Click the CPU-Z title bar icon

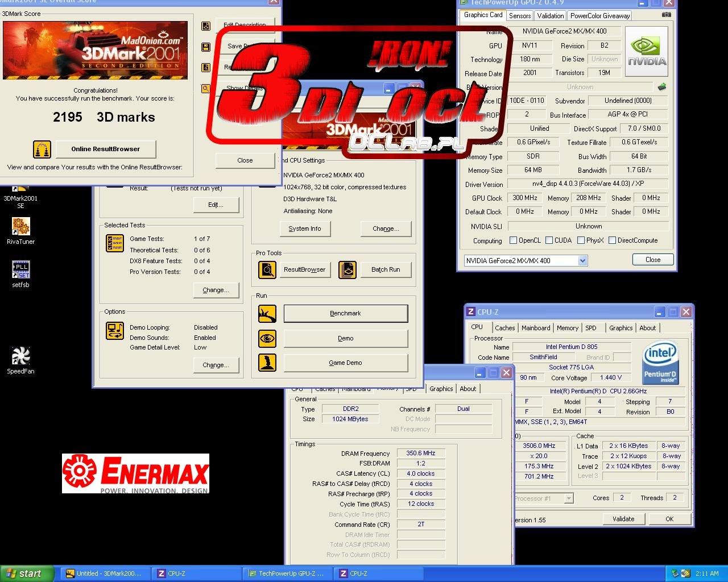pyautogui.click(x=471, y=311)
